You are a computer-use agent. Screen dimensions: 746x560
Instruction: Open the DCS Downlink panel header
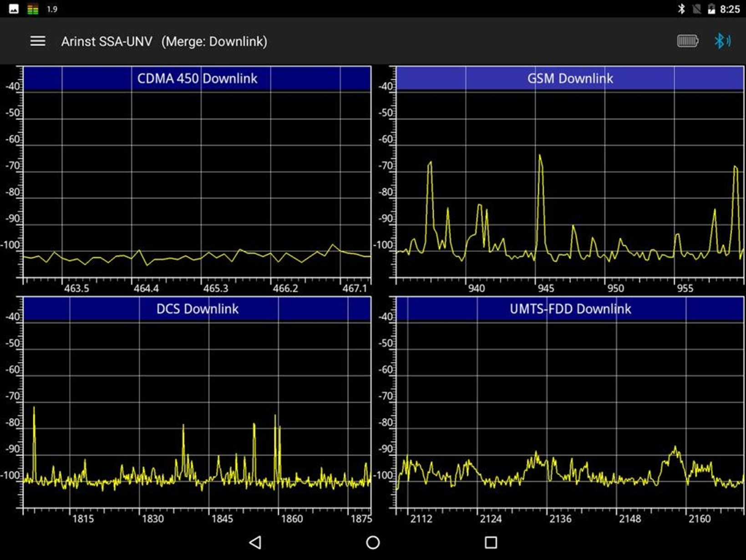tap(197, 309)
